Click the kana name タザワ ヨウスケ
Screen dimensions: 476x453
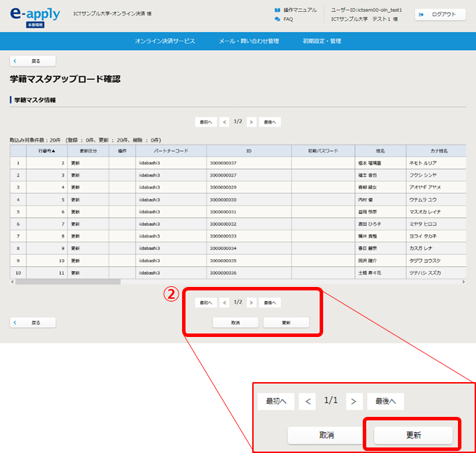point(425,261)
